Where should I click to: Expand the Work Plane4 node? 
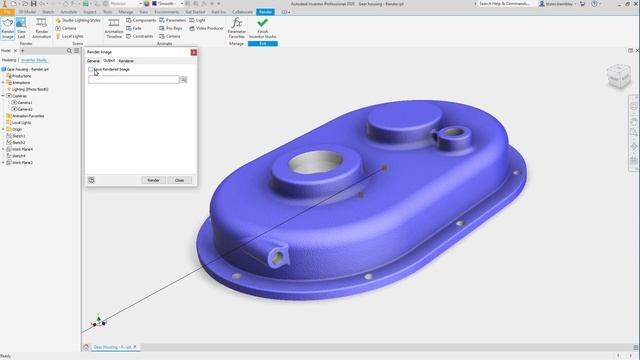(x=3, y=149)
